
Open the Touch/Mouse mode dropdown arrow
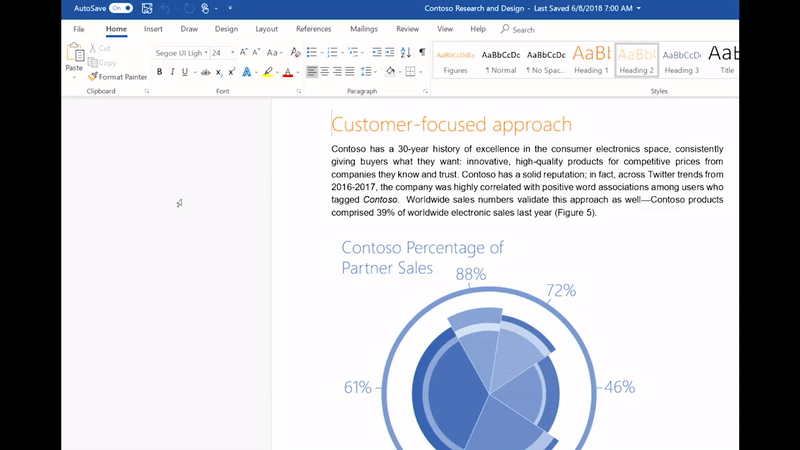pos(216,9)
